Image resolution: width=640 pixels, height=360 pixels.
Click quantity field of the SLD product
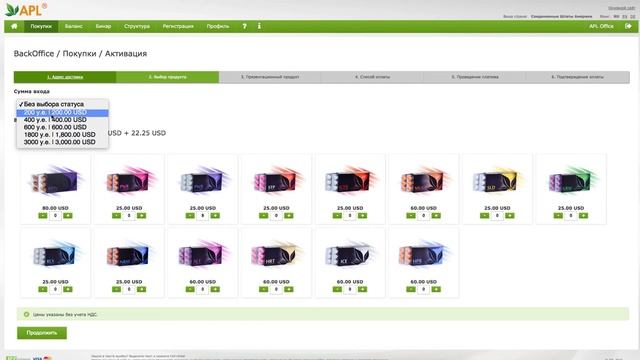497,216
